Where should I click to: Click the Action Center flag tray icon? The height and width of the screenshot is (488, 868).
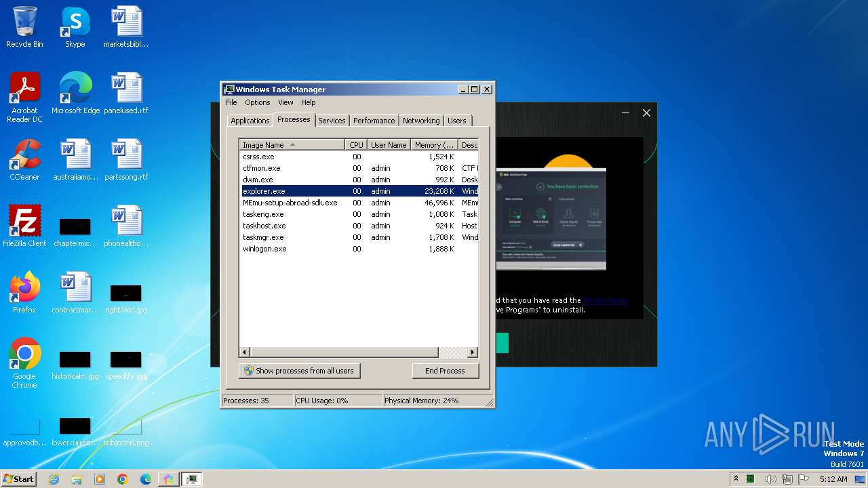pos(804,479)
